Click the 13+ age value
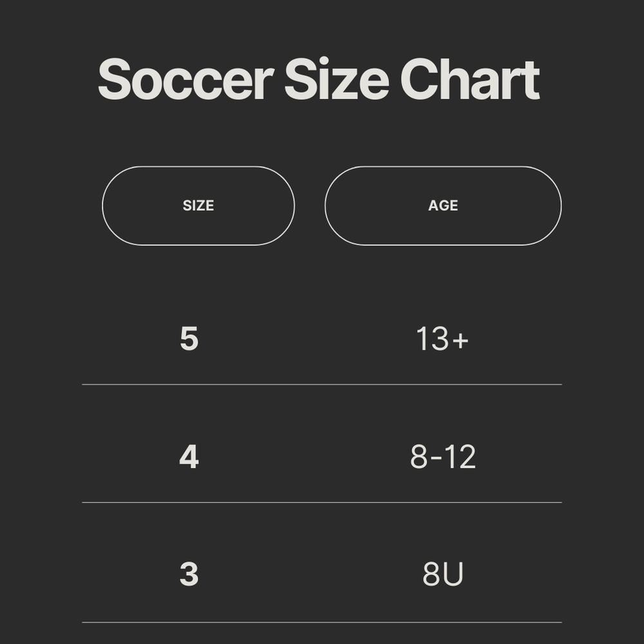This screenshot has width=644, height=644. 442,339
